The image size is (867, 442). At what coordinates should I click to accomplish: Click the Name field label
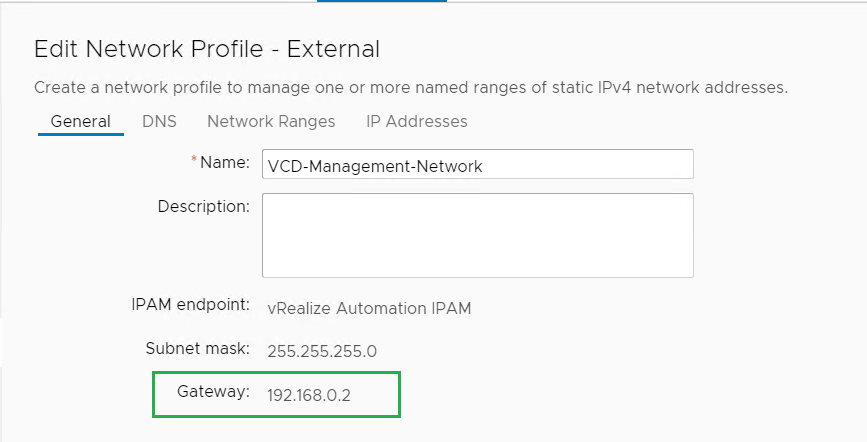(225, 162)
